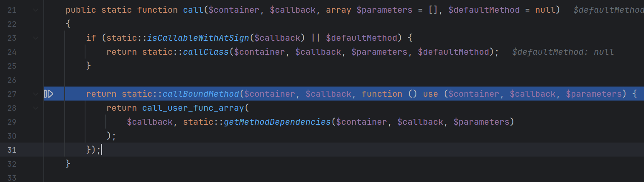Toggle a breakpoint at line number 29
644x182 pixels.
pos(12,122)
